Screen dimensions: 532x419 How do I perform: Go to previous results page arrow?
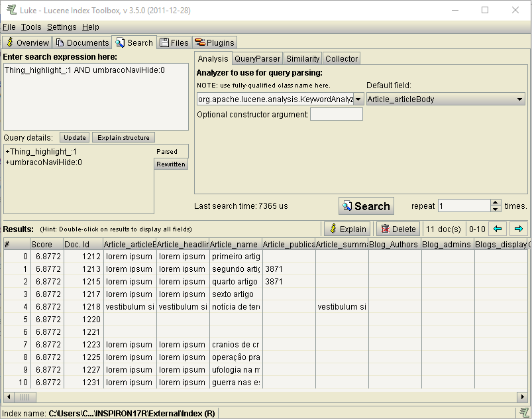[498, 229]
